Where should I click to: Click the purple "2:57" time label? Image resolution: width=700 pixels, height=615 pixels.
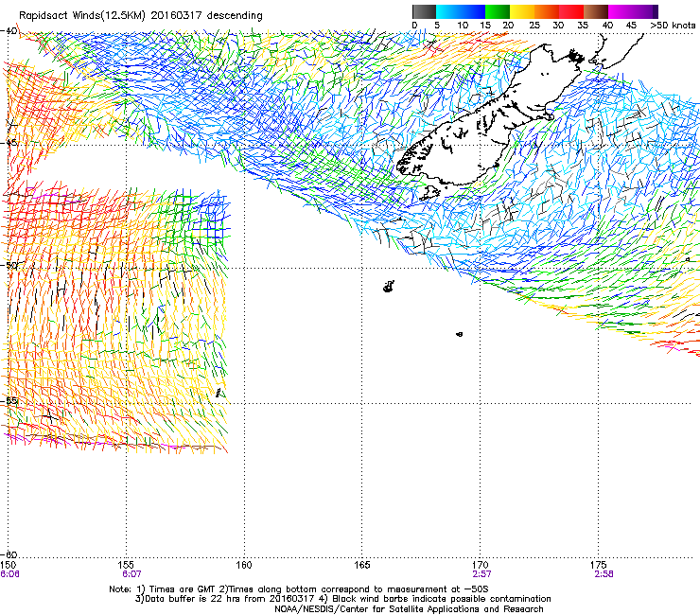481,574
